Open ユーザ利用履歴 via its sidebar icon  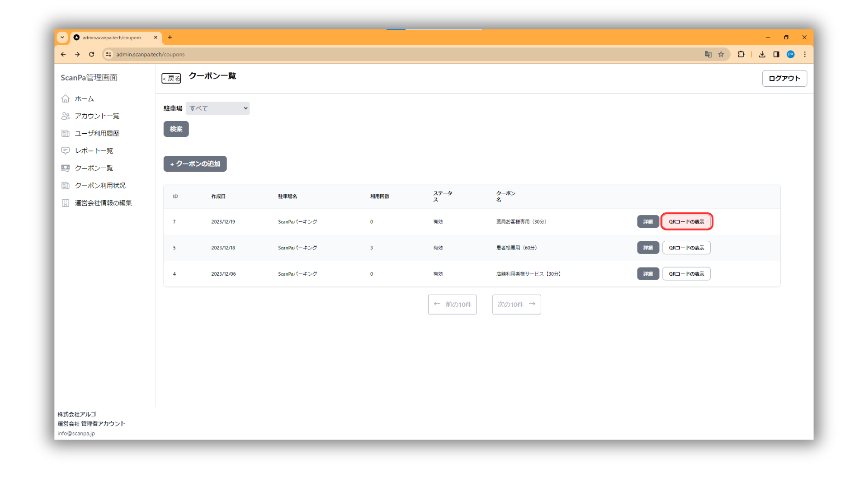(x=66, y=133)
